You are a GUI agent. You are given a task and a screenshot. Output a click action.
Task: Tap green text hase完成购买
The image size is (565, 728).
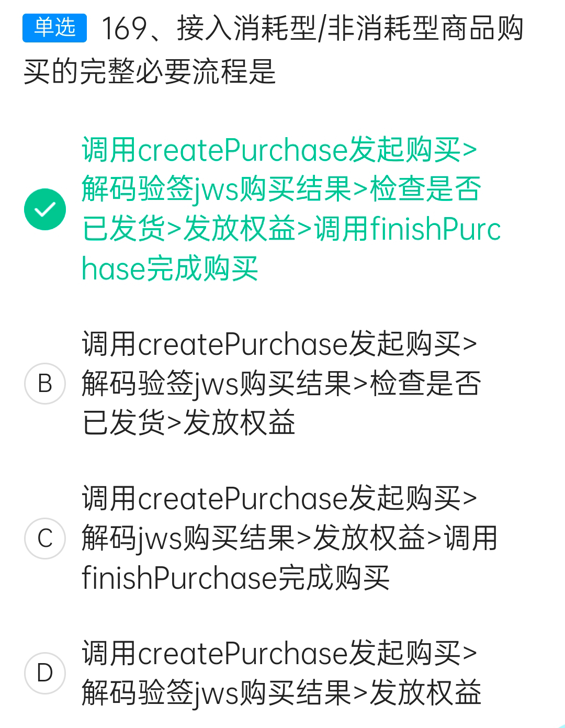click(x=170, y=269)
